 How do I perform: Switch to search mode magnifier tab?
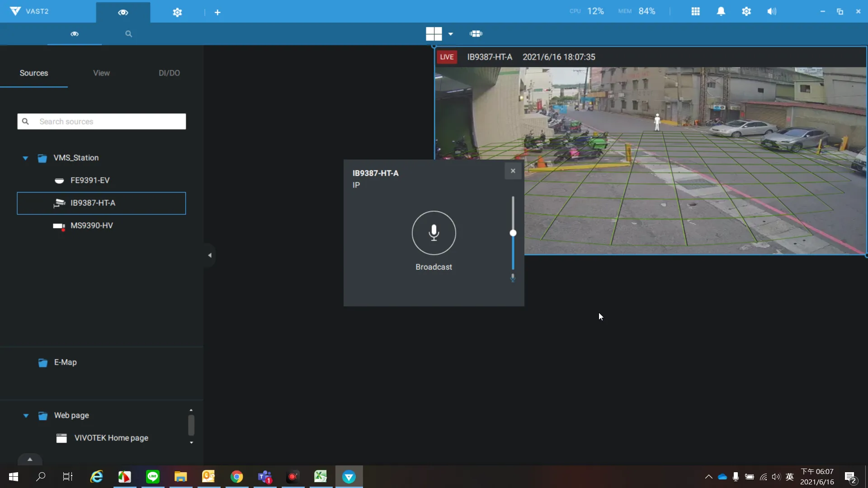(128, 34)
